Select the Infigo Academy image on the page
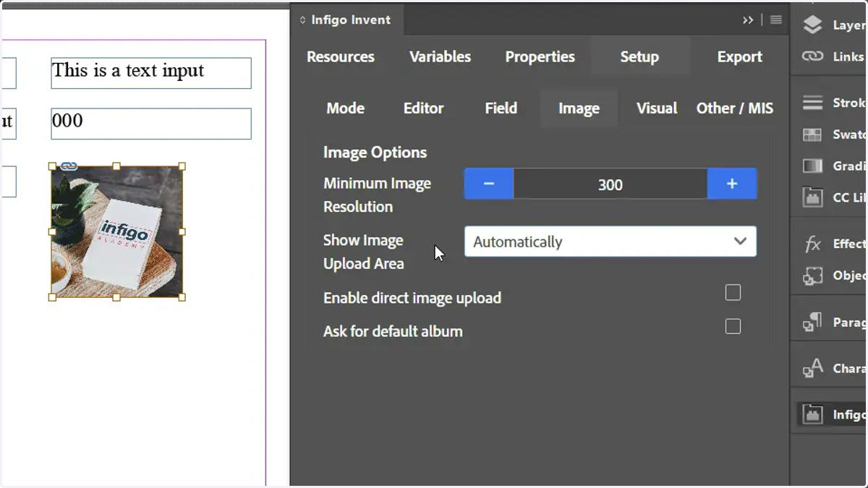Viewport: 868px width, 488px height. pyautogui.click(x=117, y=232)
